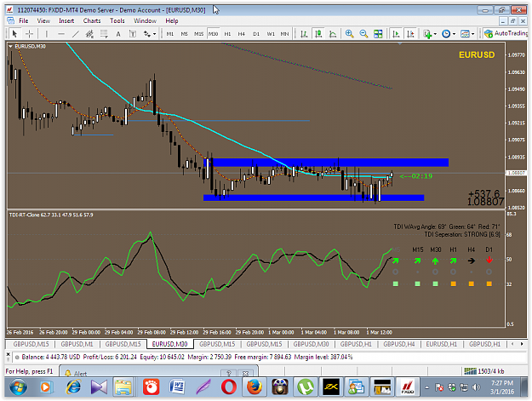Click the TDI-RT-Clone indicator label
Image resolution: width=532 pixels, height=401 pixels.
[x=51, y=215]
